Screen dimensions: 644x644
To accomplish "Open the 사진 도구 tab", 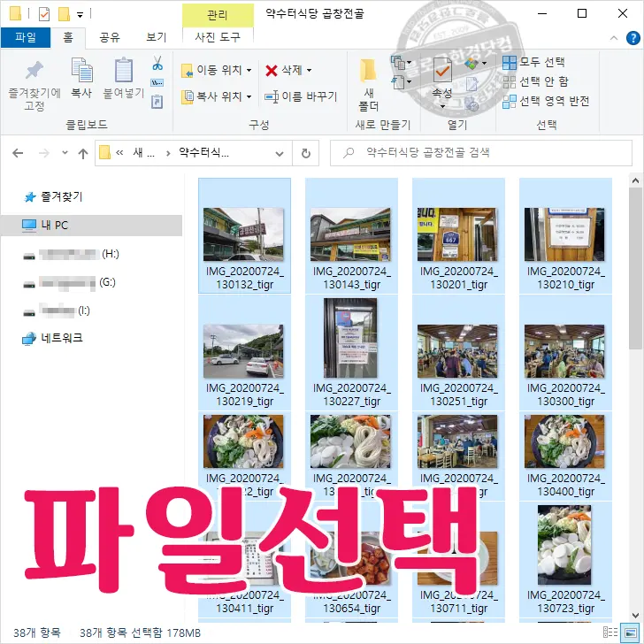I will coord(218,37).
